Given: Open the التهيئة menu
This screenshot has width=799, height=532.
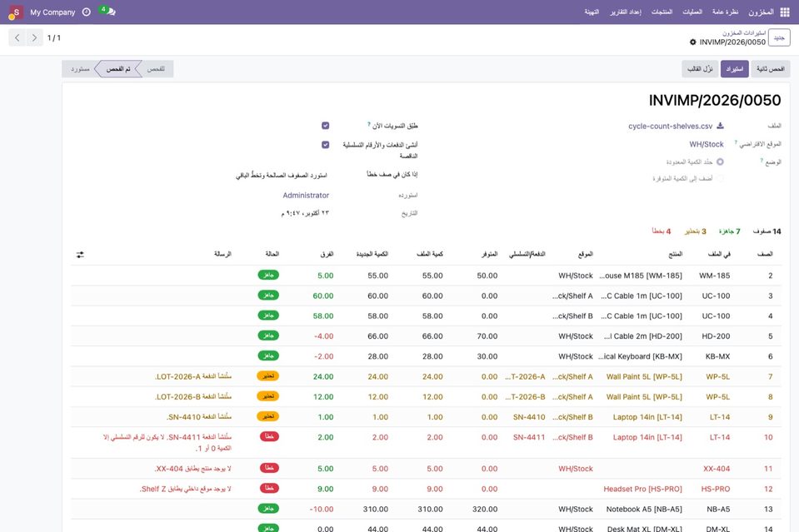Looking at the screenshot, I should [592, 12].
